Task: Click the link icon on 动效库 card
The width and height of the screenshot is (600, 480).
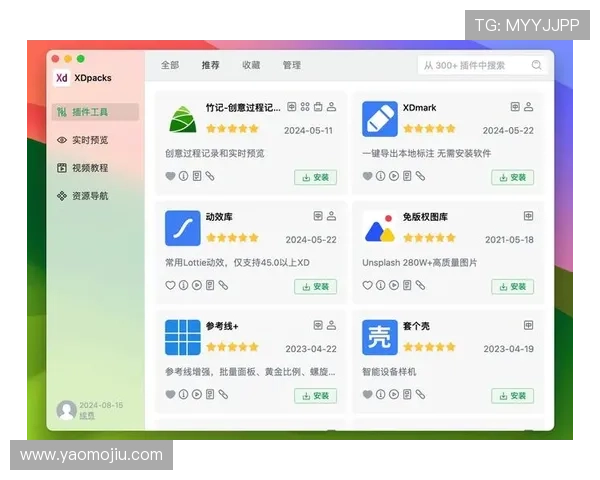Action: click(x=223, y=285)
